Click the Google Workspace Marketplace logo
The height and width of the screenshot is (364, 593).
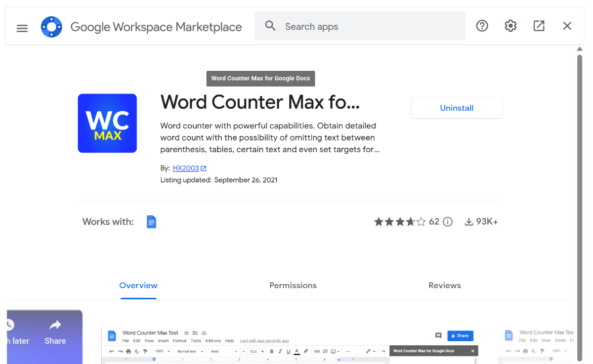tap(52, 27)
